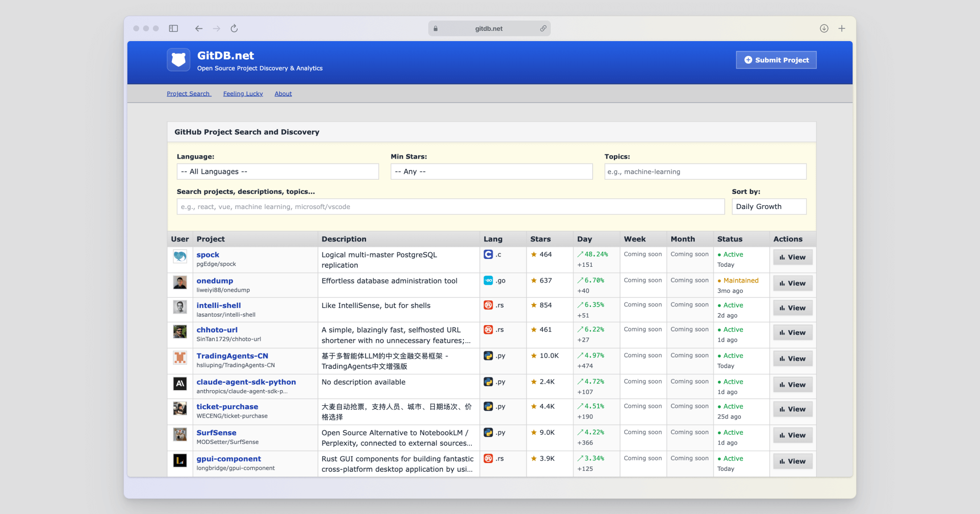Image resolution: width=980 pixels, height=514 pixels.
Task: Change the Sort by dropdown from Daily Growth
Action: (769, 206)
